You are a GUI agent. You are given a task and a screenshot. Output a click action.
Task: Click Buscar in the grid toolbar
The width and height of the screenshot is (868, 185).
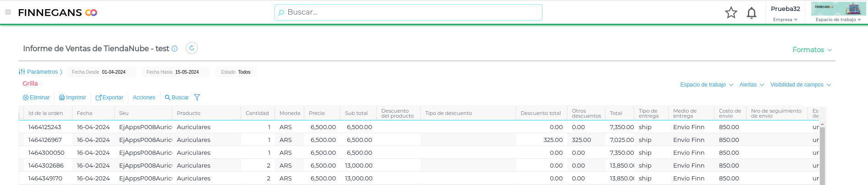[177, 98]
